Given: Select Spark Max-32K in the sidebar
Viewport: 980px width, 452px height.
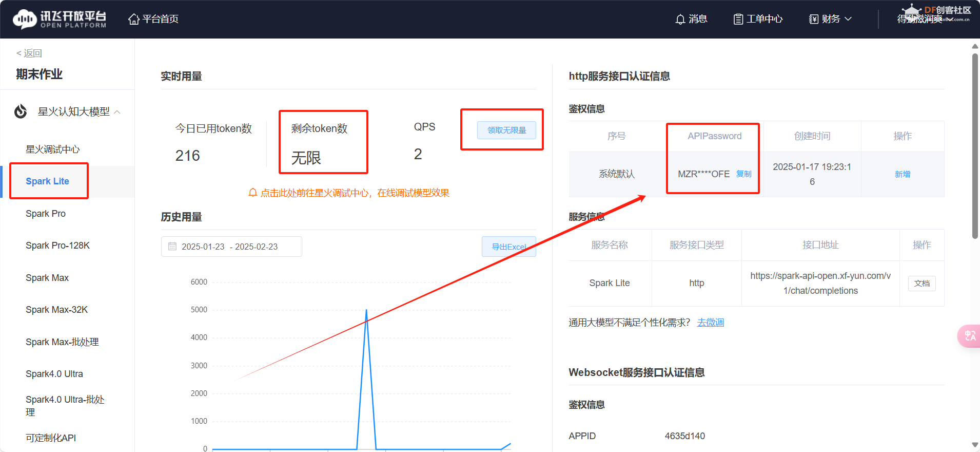Looking at the screenshot, I should (56, 310).
